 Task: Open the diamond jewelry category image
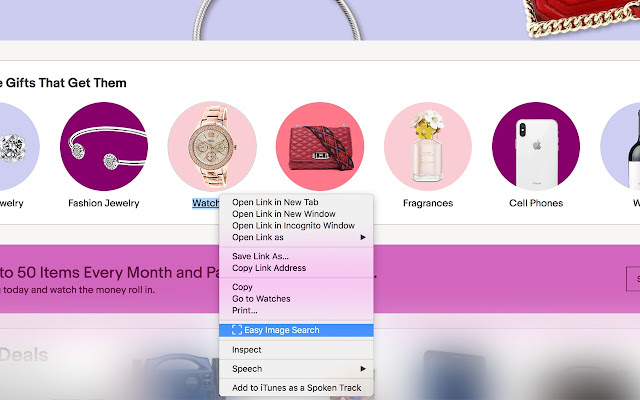click(x=18, y=146)
